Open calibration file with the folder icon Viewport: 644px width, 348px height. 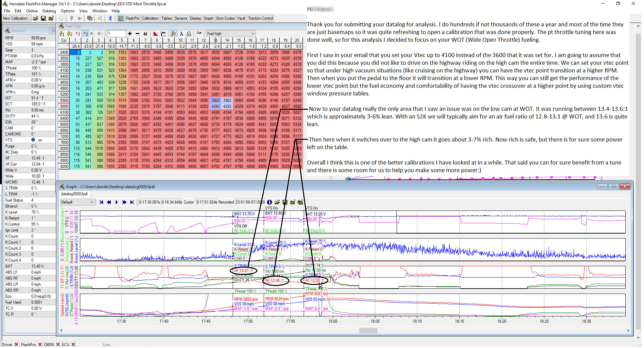point(36,18)
